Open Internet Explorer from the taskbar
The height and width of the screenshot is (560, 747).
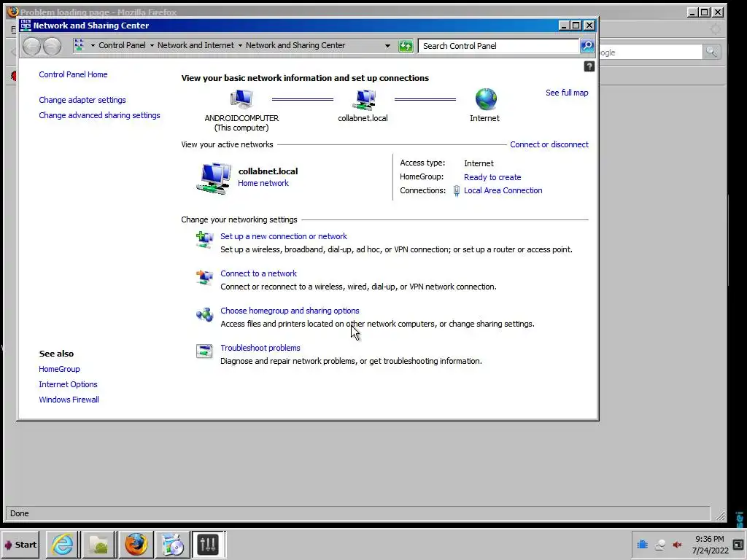coord(63,544)
